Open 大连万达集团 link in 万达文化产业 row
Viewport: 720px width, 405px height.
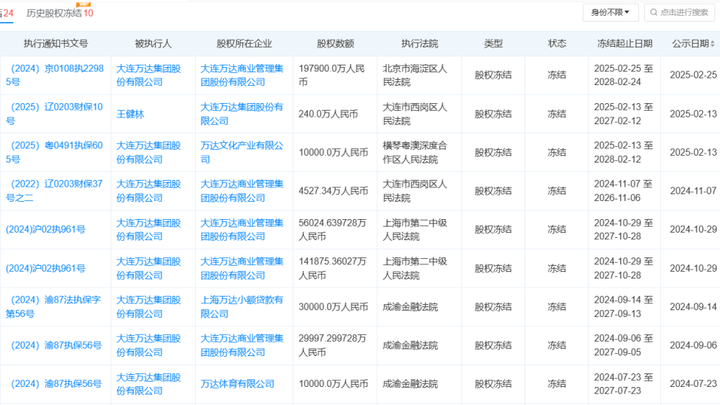coord(148,152)
